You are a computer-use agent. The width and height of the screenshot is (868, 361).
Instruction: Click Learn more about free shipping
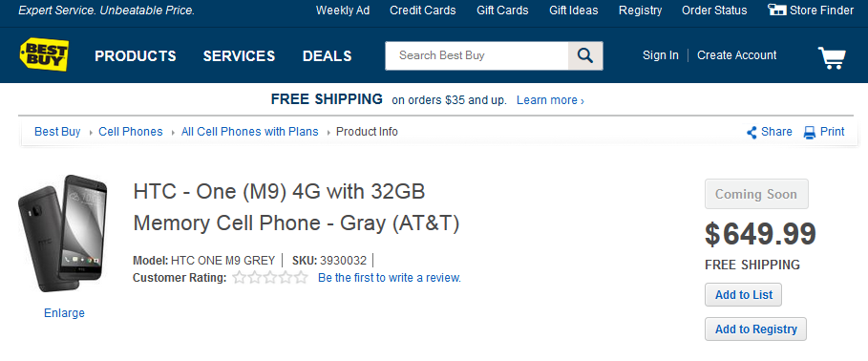pyautogui.click(x=550, y=100)
